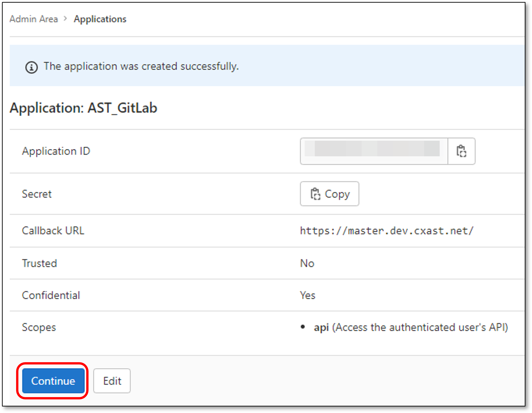Click the Edit button
This screenshot has width=532, height=413.
112,381
